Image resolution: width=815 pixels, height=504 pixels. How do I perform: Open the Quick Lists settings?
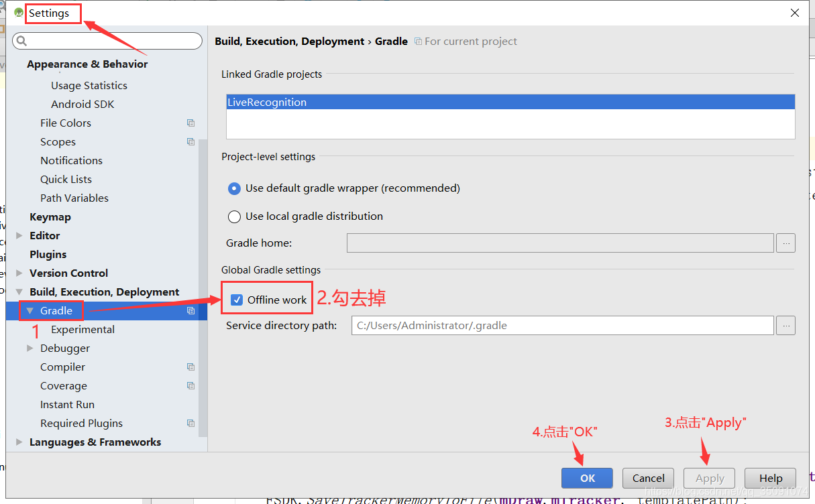[x=66, y=179]
